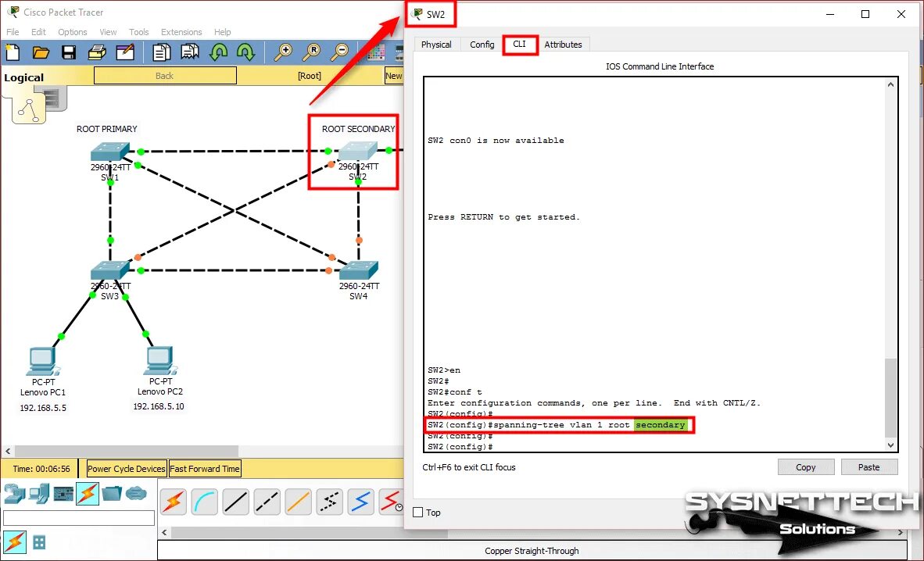Viewport: 924px width, 561px height.
Task: Click the Back navigation button
Action: coord(165,76)
